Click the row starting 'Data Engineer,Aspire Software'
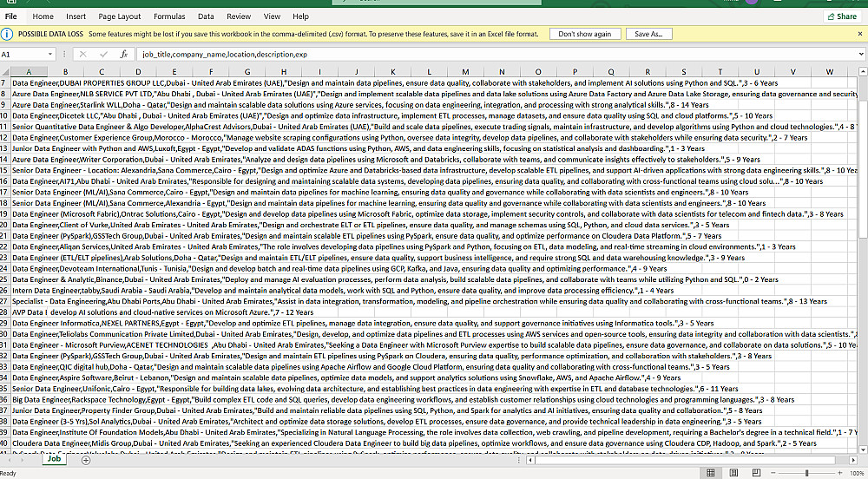This screenshot has height=479, width=868. 346,377
